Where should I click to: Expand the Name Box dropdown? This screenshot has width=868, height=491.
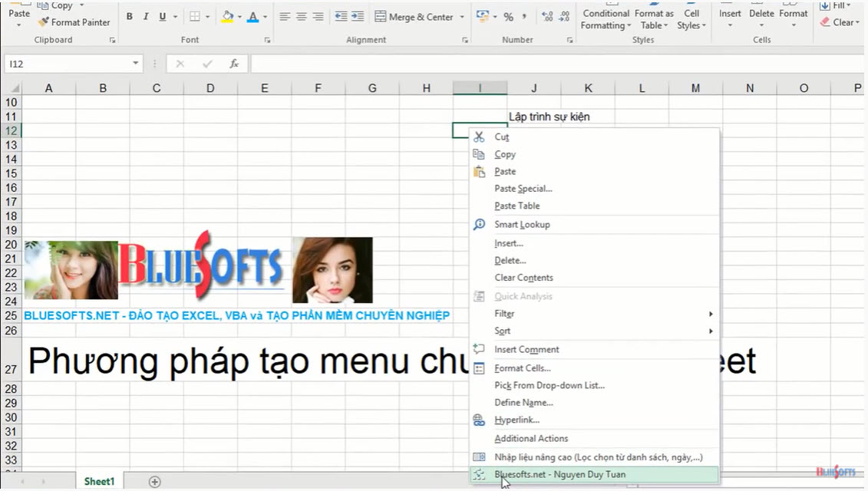pos(136,64)
